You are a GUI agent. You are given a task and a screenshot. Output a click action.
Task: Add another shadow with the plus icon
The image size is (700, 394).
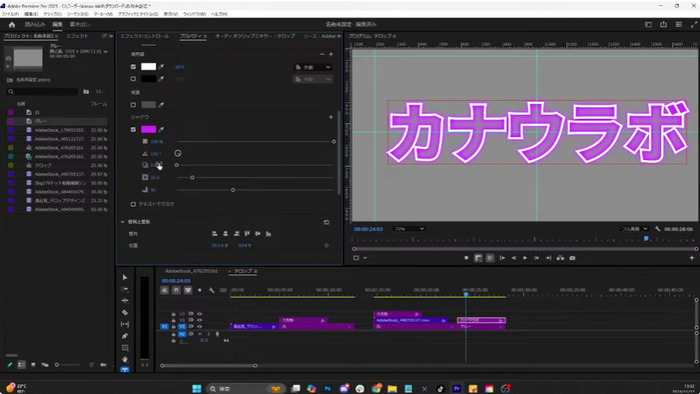(331, 117)
